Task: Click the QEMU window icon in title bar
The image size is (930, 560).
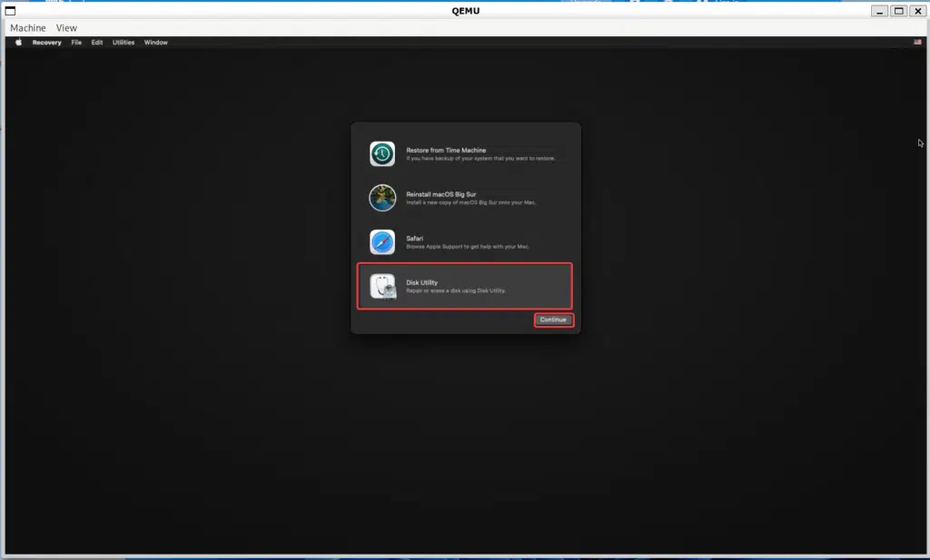Action: 10,11
